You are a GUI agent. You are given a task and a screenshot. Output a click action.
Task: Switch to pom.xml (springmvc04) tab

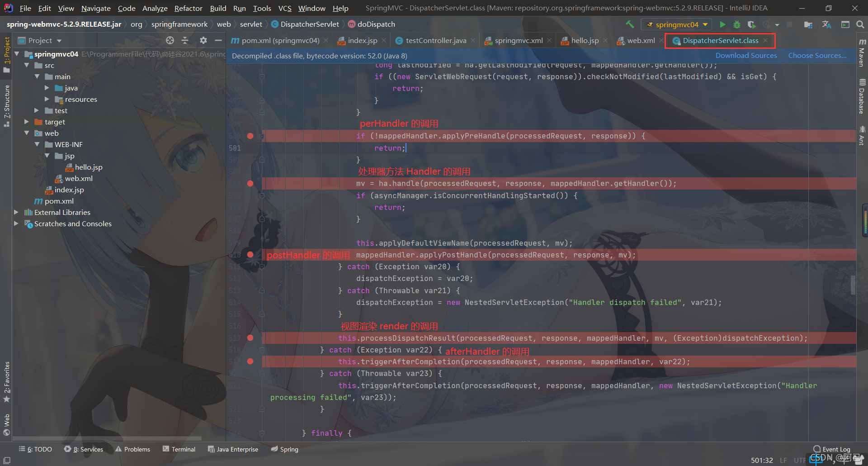click(280, 40)
